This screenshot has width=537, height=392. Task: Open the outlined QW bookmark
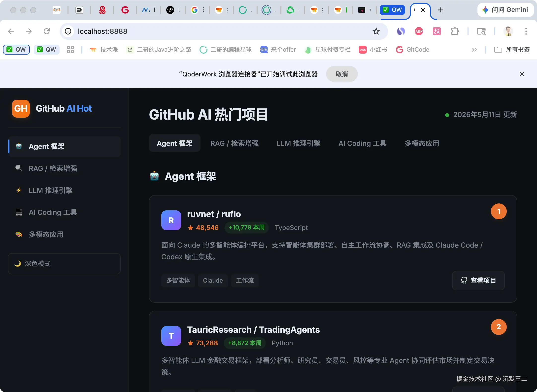16,50
